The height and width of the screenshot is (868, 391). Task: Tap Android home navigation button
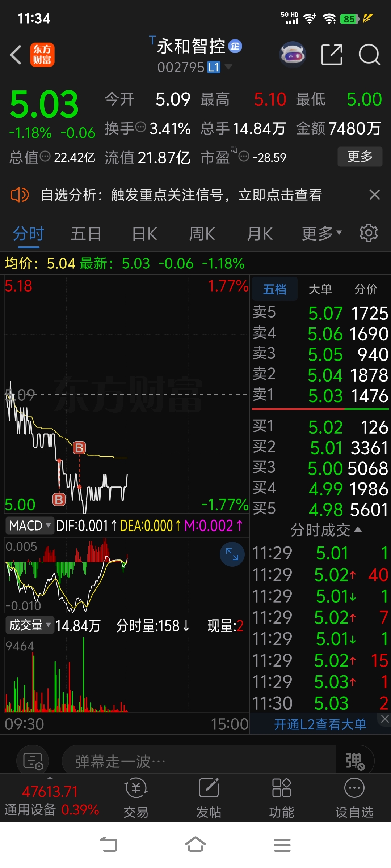(x=195, y=845)
